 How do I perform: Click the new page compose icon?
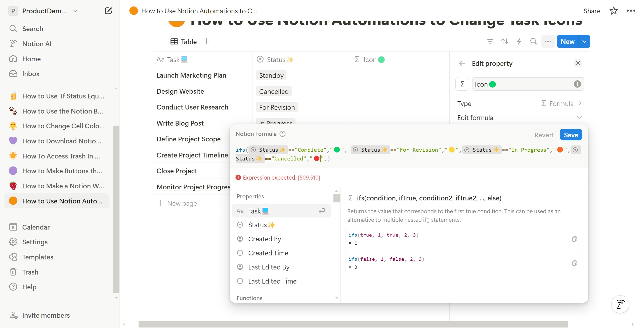pos(108,11)
